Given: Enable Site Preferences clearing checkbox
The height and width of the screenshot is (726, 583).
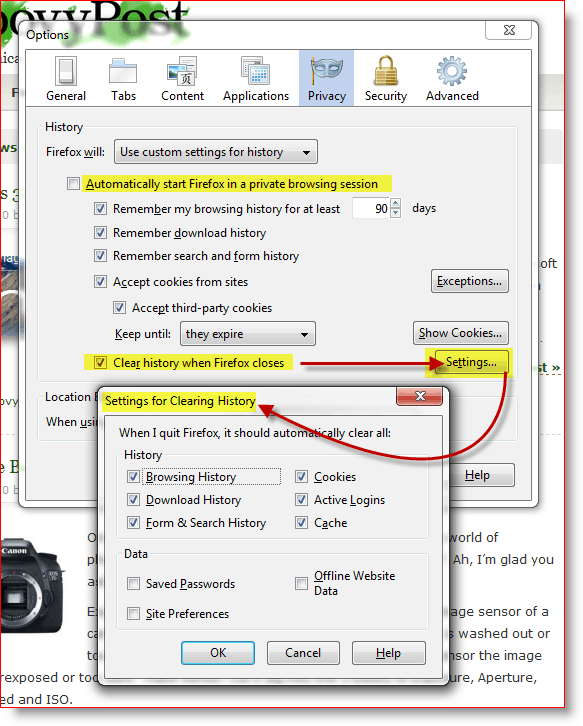Looking at the screenshot, I should (x=133, y=613).
